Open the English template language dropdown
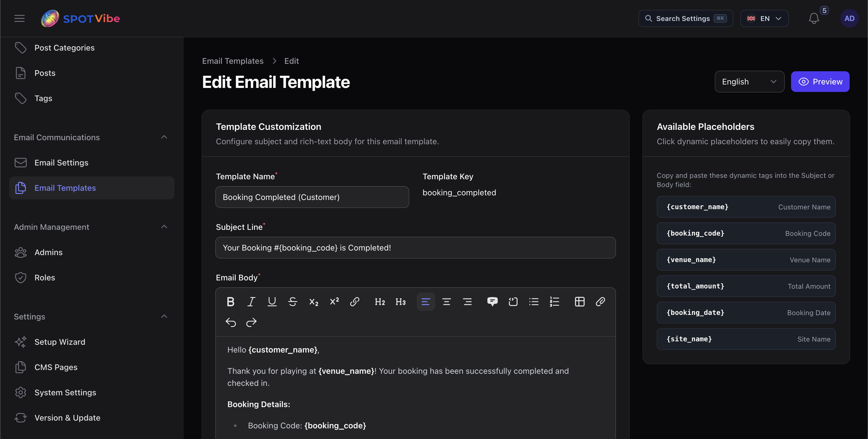The height and width of the screenshot is (439, 868). (x=749, y=82)
